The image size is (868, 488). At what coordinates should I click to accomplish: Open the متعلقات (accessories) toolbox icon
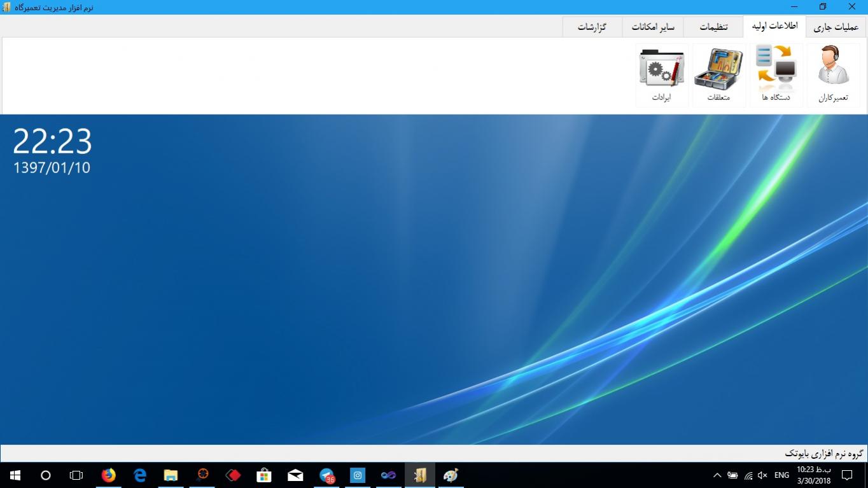click(718, 74)
